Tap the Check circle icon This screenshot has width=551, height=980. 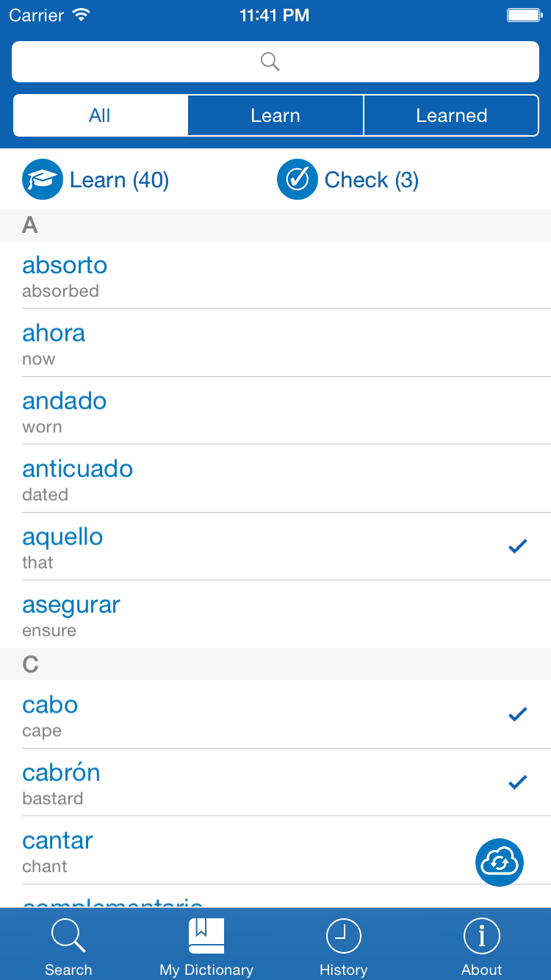coord(297,180)
